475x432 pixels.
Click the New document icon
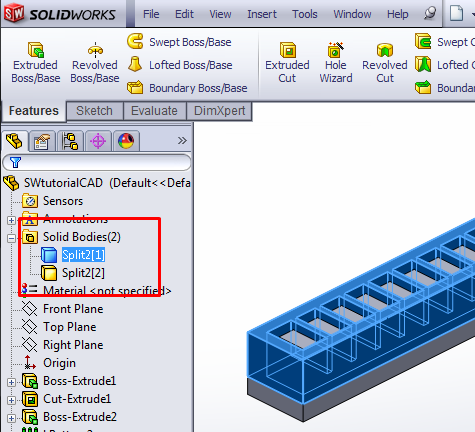[x=457, y=13]
